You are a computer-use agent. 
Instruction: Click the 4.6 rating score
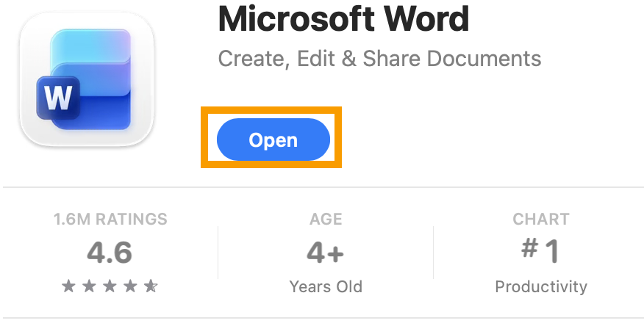tap(110, 253)
